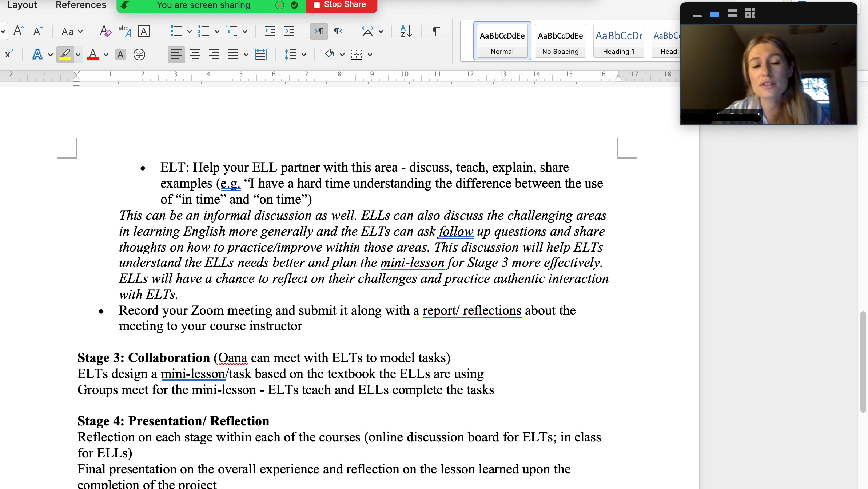Apply a numbered list
Image resolution: width=868 pixels, height=489 pixels.
204,31
